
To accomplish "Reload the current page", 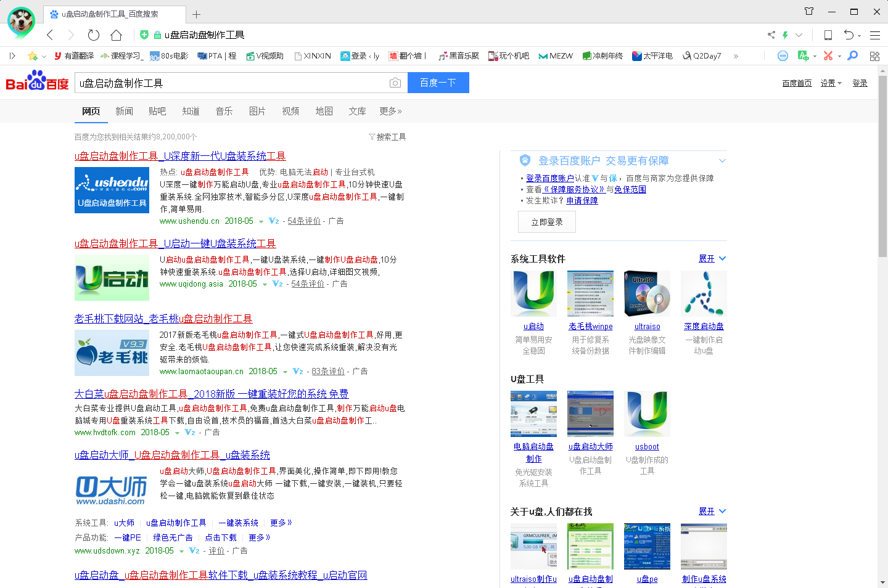I will pos(94,35).
